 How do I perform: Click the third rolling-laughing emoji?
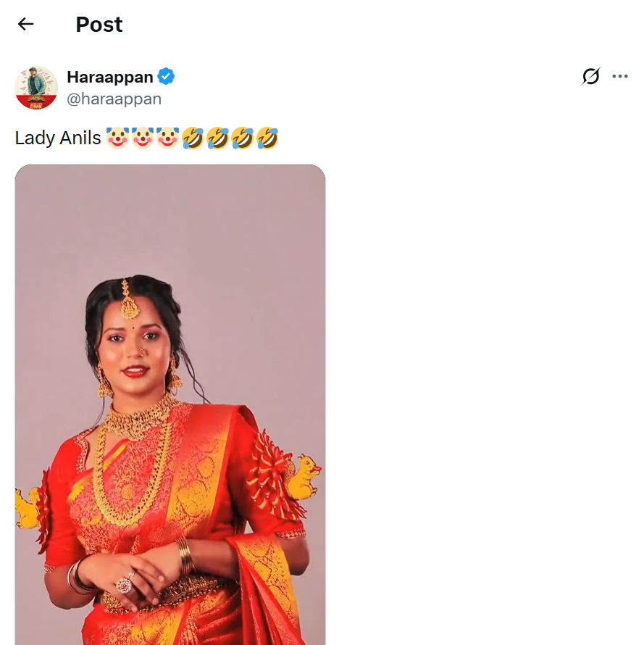243,138
